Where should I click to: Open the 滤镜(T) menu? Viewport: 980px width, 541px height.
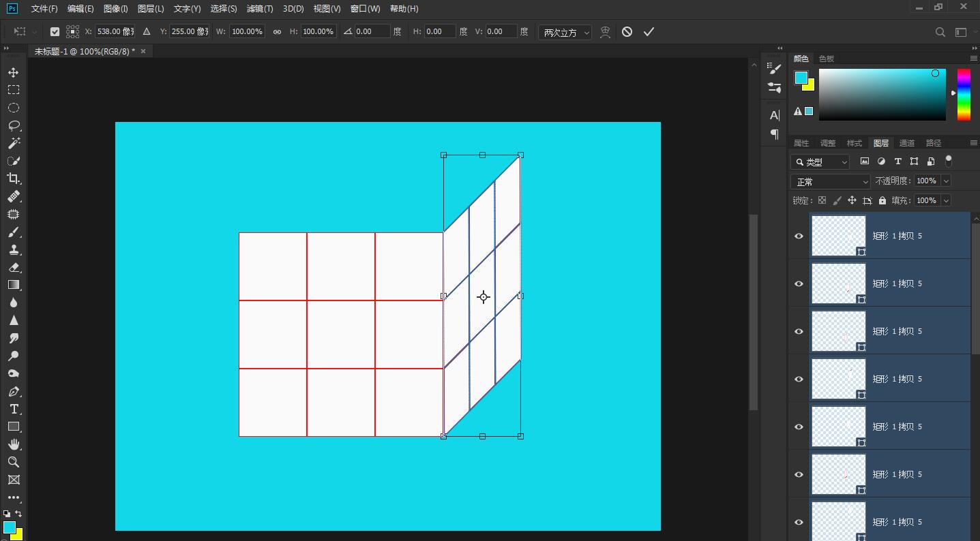(259, 9)
